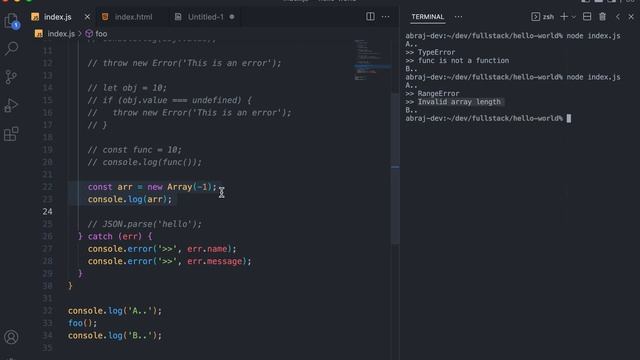Viewport: 640px width, 360px height.
Task: Click 'Invalid array length' terminal output
Action: point(459,102)
